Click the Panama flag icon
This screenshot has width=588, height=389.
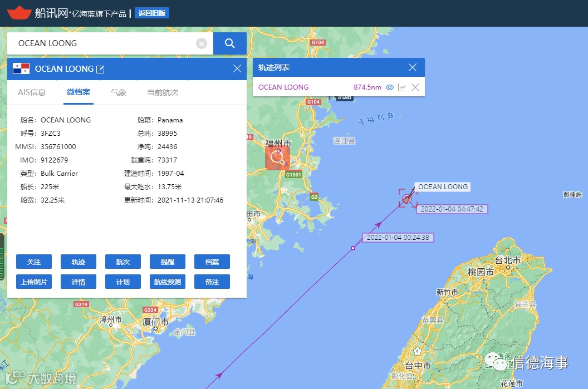pyautogui.click(x=21, y=68)
